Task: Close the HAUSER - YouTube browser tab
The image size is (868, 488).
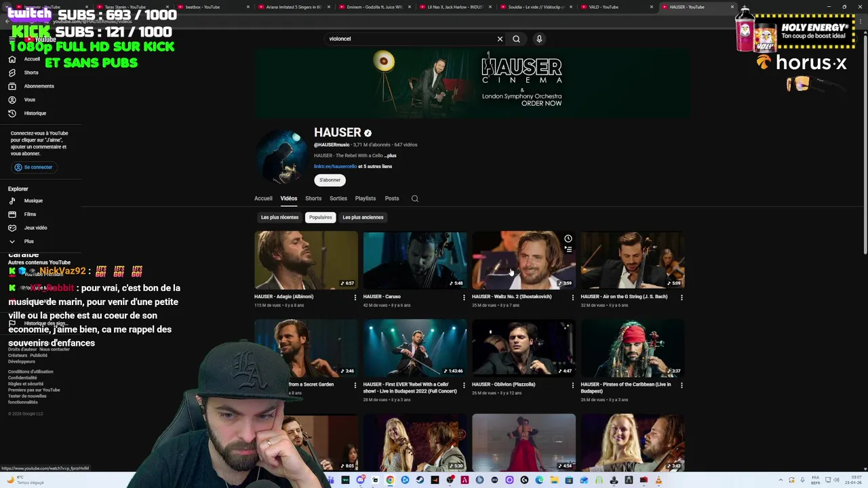Action: (x=732, y=7)
